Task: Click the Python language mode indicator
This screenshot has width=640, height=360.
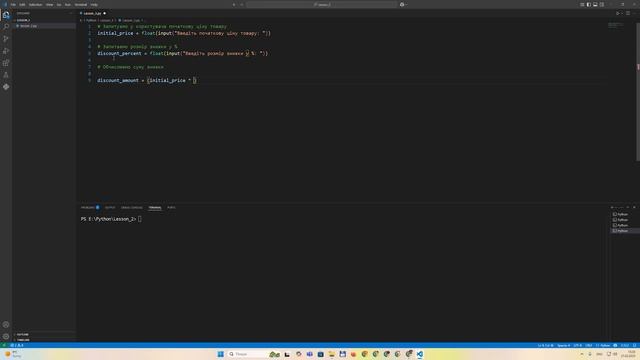Action: click(x=603, y=345)
